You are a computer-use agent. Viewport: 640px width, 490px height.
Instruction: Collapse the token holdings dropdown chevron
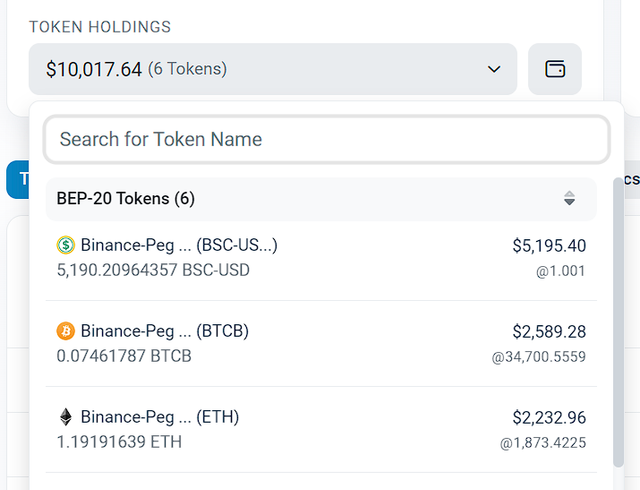tap(494, 69)
